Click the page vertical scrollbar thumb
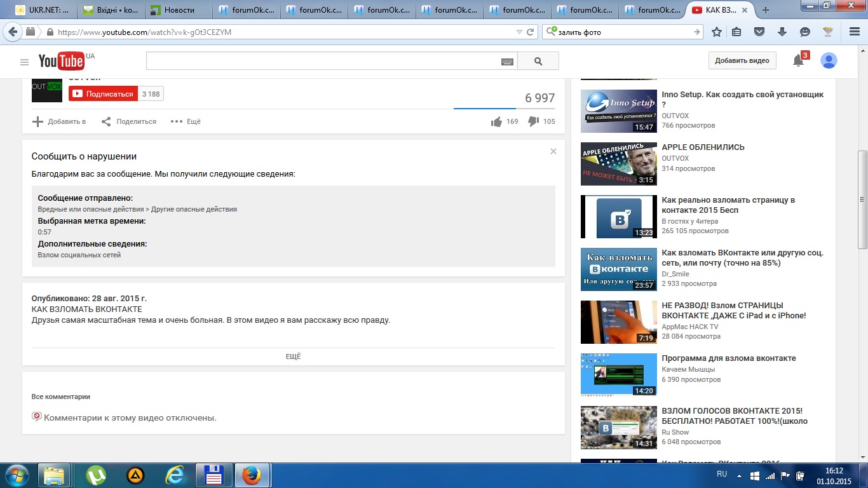 pos(862,200)
